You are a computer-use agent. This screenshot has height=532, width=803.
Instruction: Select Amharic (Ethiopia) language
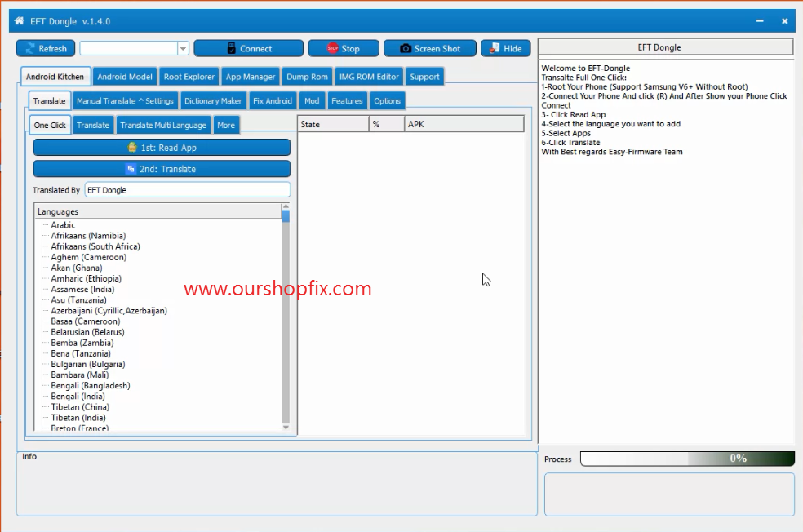click(x=86, y=278)
